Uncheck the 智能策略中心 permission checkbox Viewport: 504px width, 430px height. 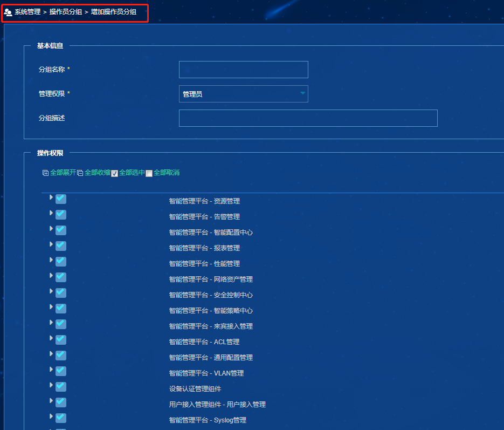pos(61,309)
